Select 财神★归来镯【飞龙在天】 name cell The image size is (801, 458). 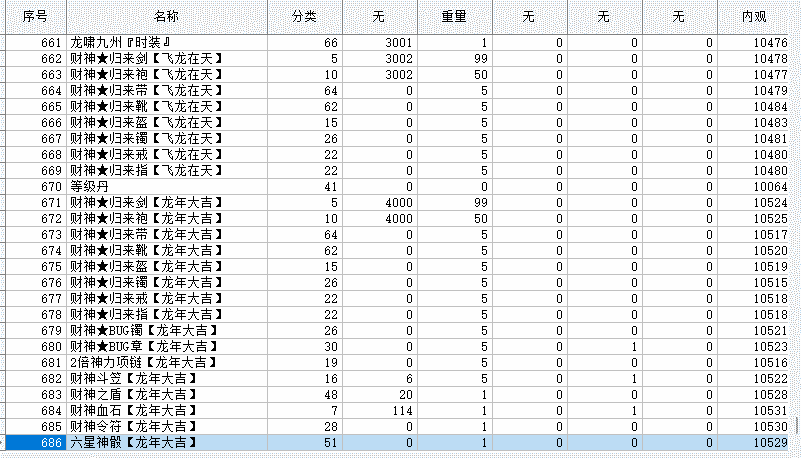point(167,138)
